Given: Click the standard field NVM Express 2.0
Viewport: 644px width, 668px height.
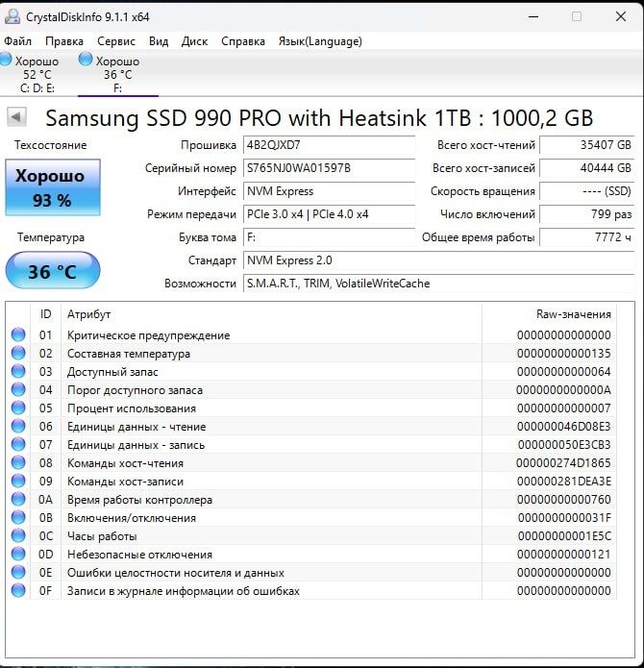Looking at the screenshot, I should coord(438,260).
